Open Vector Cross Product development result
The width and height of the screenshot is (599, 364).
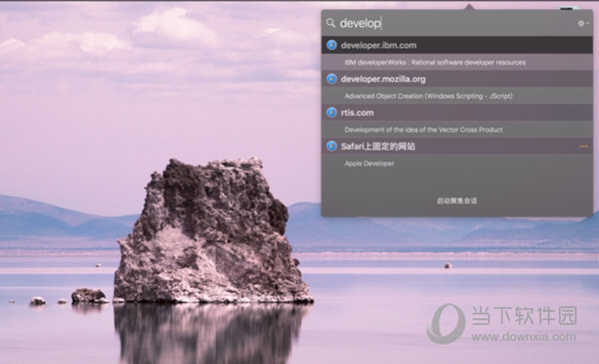[x=457, y=130]
